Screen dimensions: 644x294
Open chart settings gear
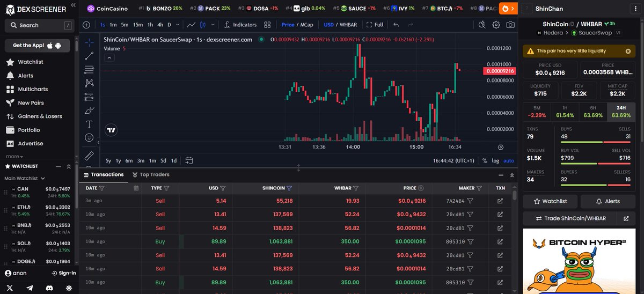coord(496,25)
